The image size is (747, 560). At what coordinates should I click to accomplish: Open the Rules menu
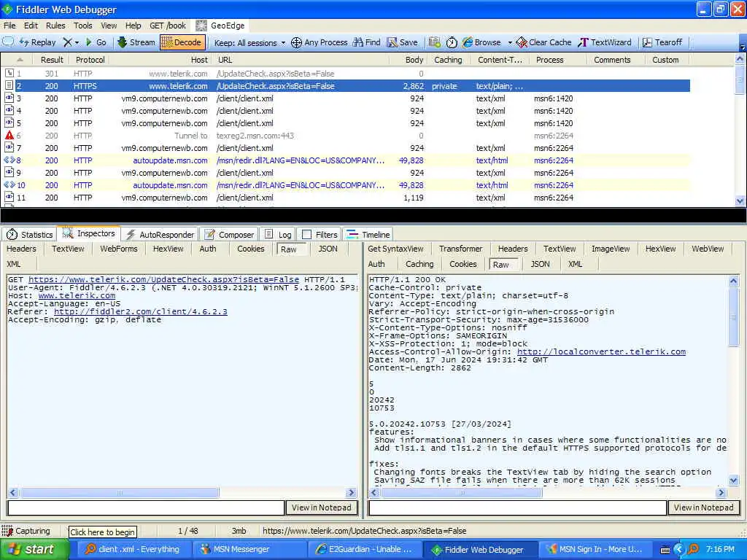click(55, 26)
